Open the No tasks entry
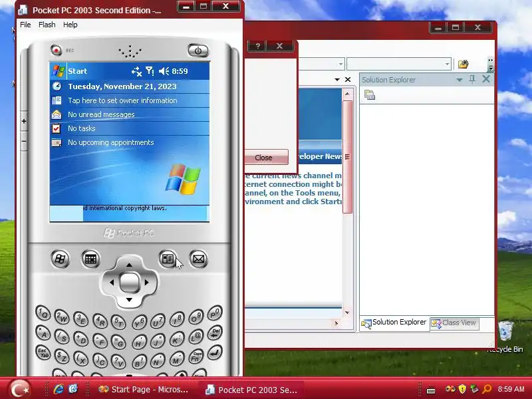This screenshot has width=532, height=399. (x=81, y=128)
